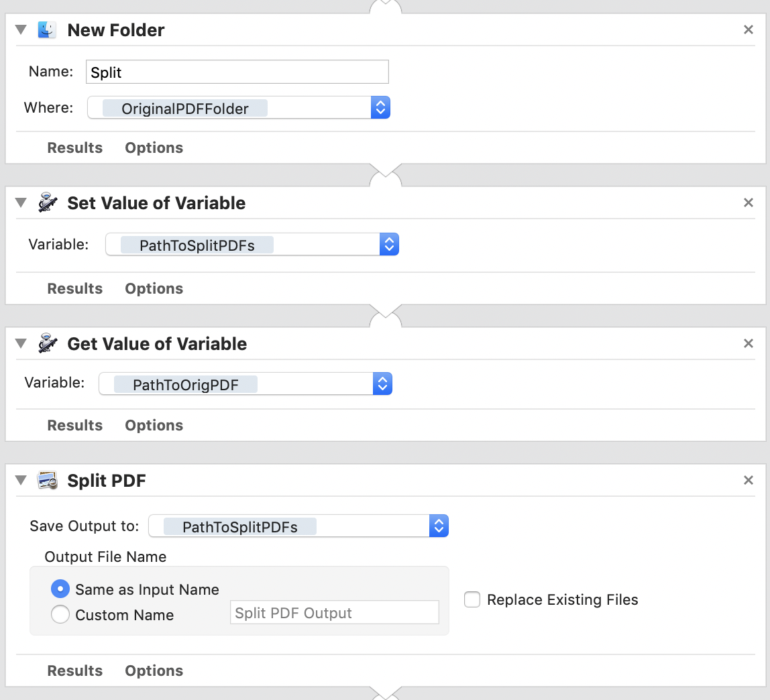Click the folder Name field containing Split

tap(237, 72)
